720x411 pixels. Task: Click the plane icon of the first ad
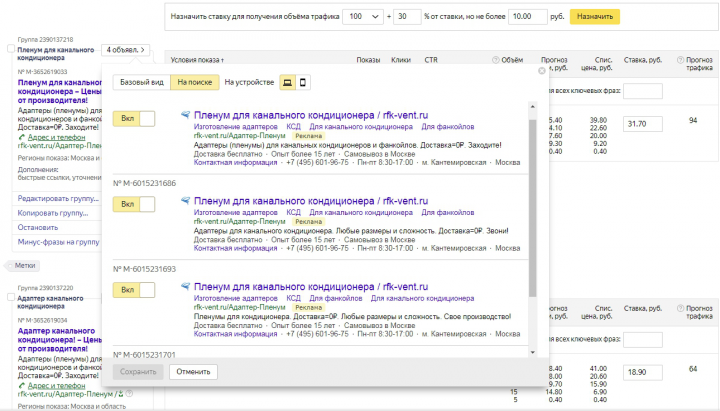(x=186, y=115)
